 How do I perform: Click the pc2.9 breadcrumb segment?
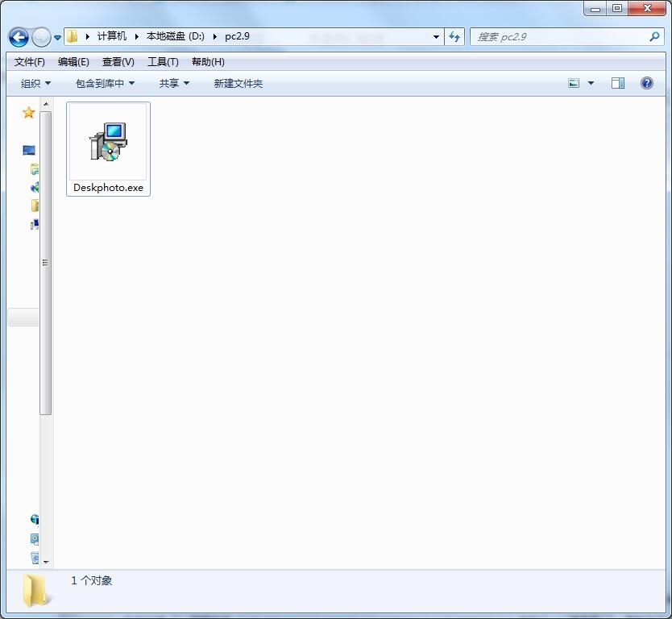coord(237,36)
